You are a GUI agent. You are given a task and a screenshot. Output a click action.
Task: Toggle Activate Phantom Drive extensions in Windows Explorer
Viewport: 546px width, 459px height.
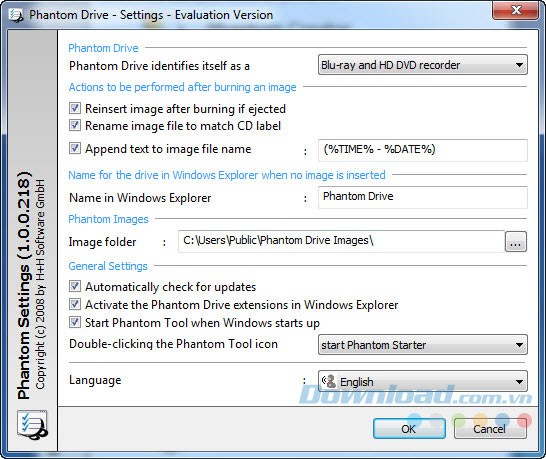tap(75, 304)
